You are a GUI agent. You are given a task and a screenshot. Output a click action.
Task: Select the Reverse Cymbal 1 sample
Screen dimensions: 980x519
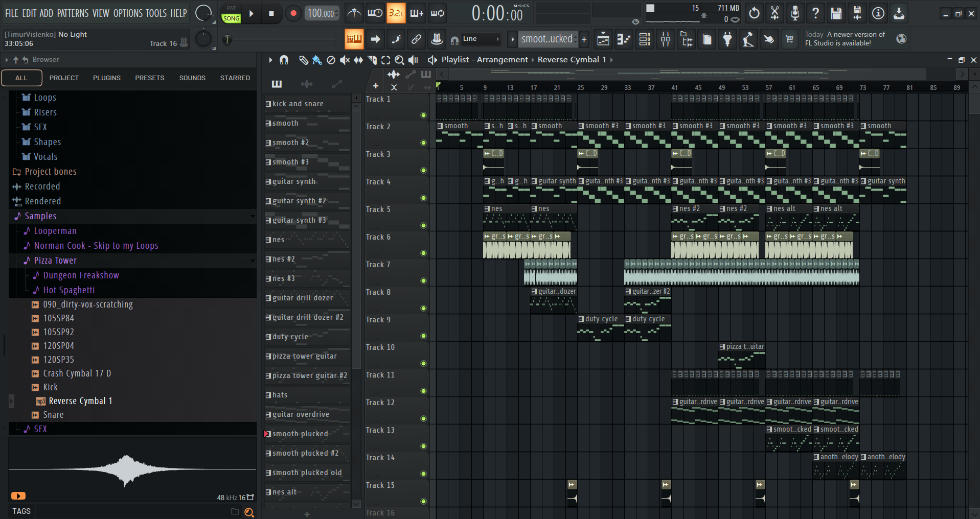pyautogui.click(x=80, y=401)
